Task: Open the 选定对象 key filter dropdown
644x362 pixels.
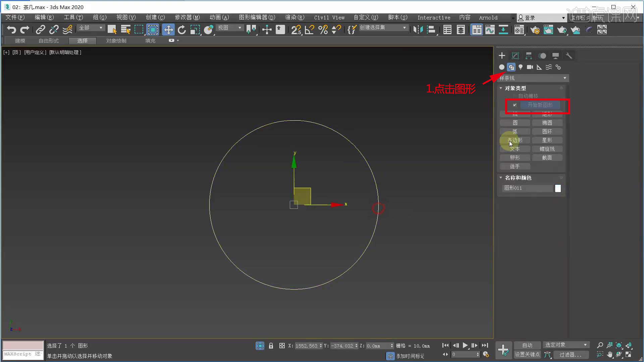Action: (566, 345)
